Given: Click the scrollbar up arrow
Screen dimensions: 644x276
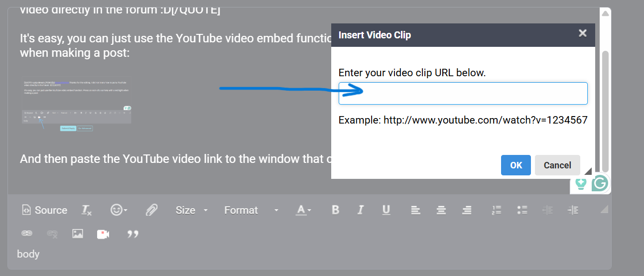Looking at the screenshot, I should [605, 13].
